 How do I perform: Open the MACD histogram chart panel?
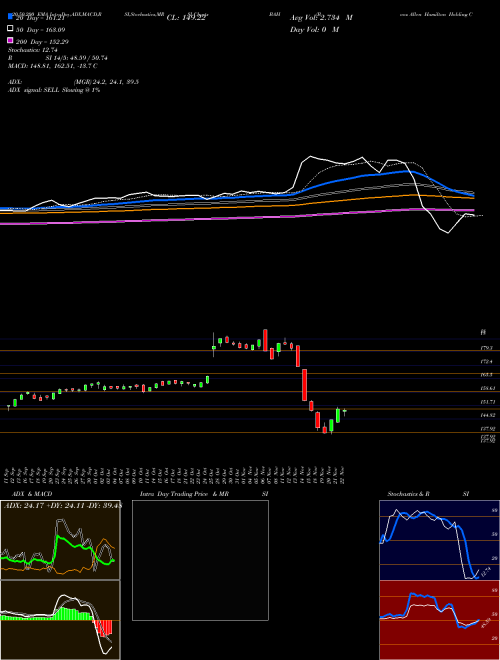(x=60, y=620)
